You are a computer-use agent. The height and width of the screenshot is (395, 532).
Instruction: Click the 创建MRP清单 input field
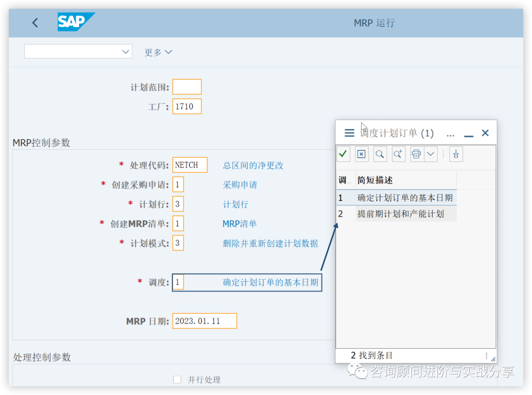pyautogui.click(x=178, y=224)
